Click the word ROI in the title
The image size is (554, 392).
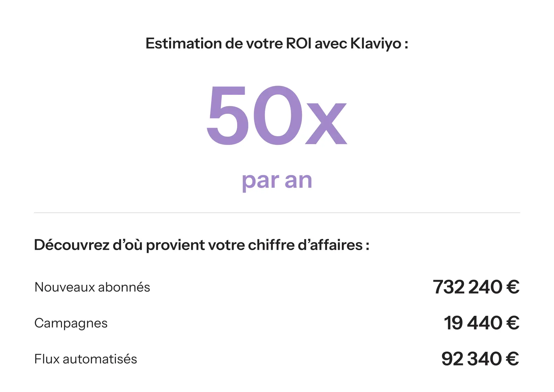(x=299, y=43)
